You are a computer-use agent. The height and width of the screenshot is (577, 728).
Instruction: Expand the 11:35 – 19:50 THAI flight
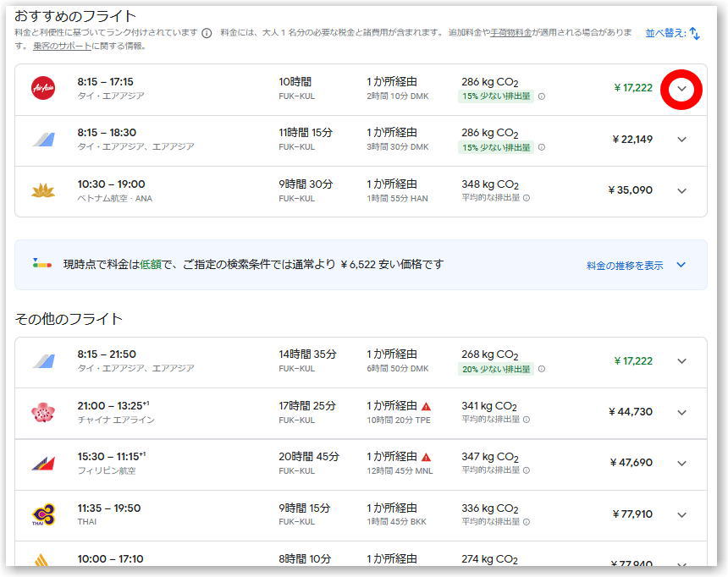(x=681, y=514)
